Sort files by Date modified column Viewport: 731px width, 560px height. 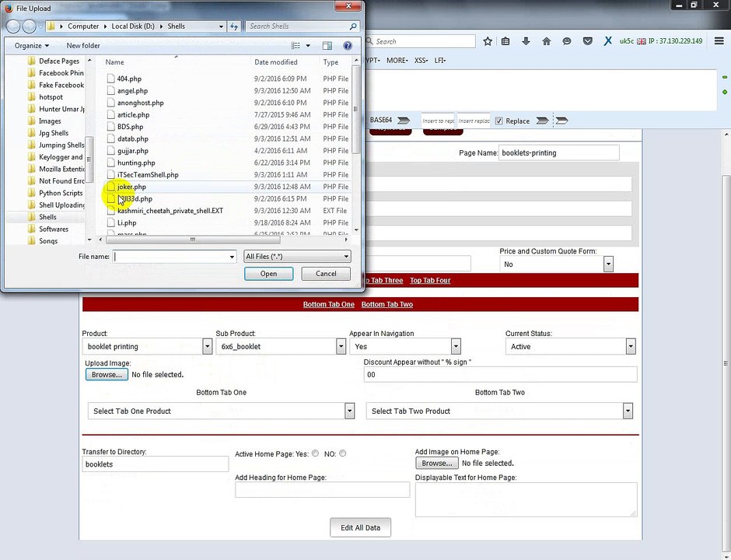pyautogui.click(x=275, y=62)
